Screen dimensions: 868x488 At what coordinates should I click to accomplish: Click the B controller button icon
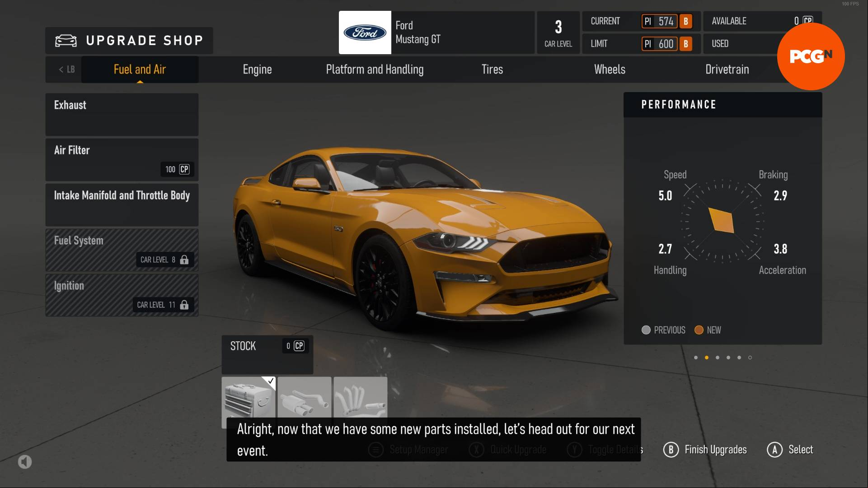click(x=671, y=450)
